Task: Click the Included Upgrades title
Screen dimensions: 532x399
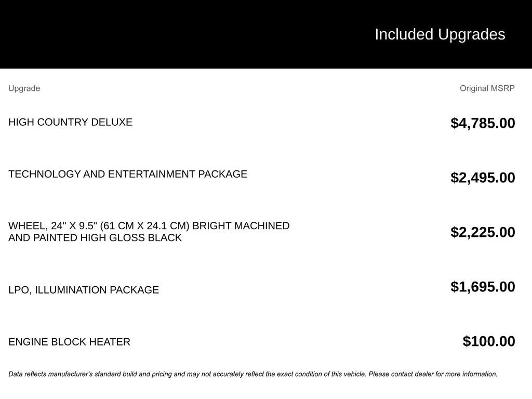Action: tap(440, 34)
